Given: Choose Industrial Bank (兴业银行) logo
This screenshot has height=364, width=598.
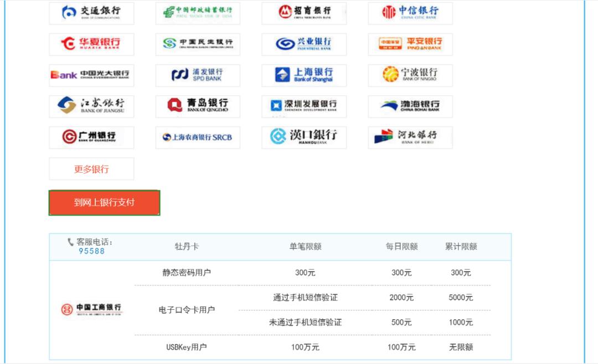Looking at the screenshot, I should [x=305, y=44].
